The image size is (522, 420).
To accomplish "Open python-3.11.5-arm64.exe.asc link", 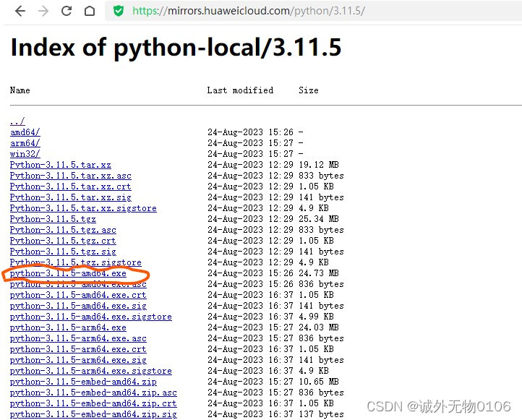I will tap(78, 338).
